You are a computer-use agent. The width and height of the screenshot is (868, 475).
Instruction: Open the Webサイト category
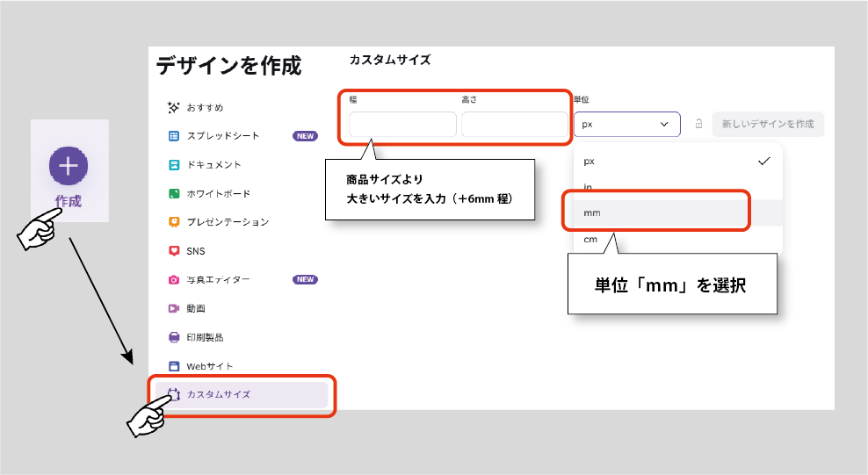[x=209, y=366]
